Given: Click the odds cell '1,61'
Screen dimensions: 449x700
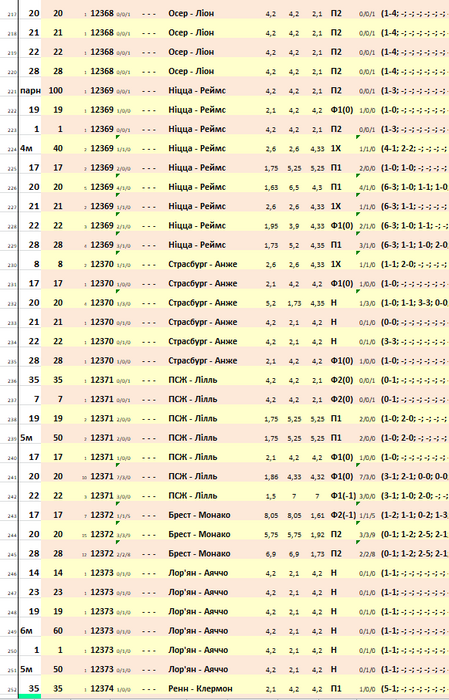Looking at the screenshot, I should 317,515.
